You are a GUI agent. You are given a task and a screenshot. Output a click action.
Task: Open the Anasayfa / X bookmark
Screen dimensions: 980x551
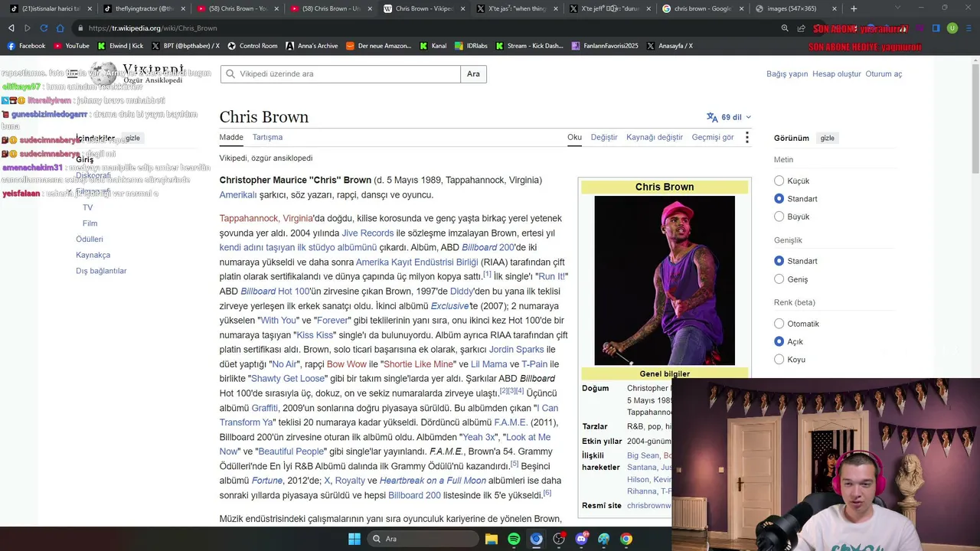(x=669, y=46)
